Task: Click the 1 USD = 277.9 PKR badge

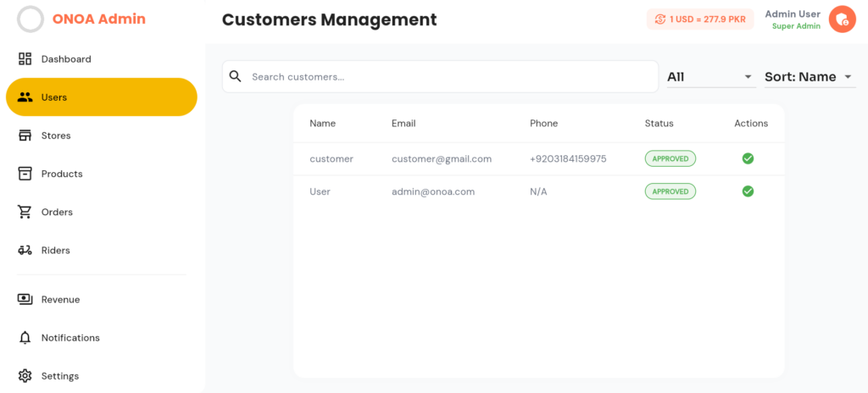Action: (x=700, y=19)
